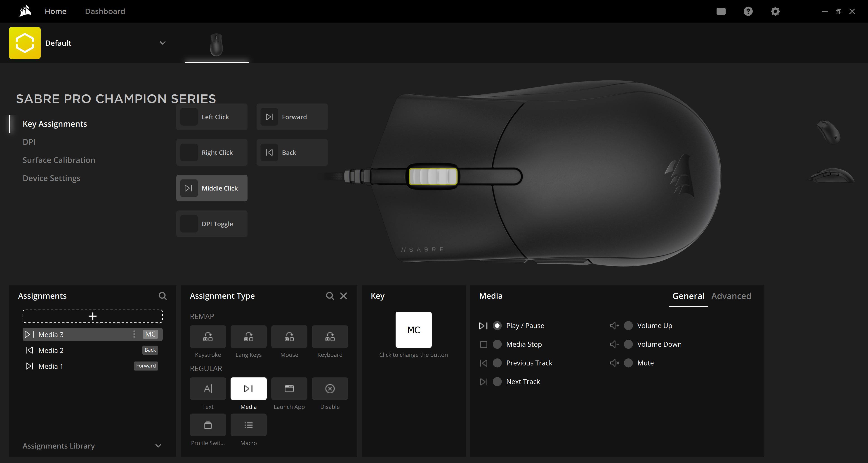
Task: Choose the Text assignment type
Action: (208, 389)
